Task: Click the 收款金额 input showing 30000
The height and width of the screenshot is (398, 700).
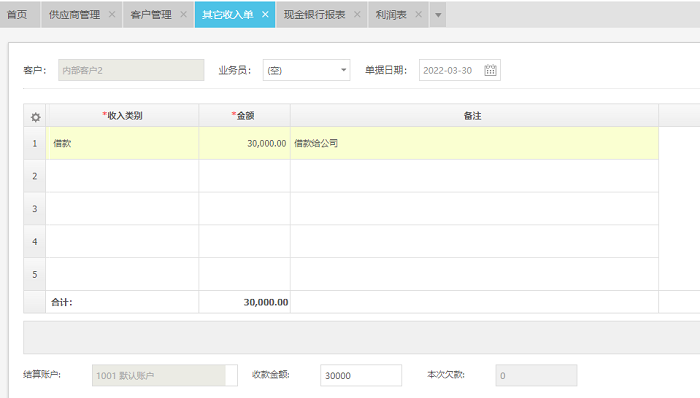Action: (x=361, y=375)
